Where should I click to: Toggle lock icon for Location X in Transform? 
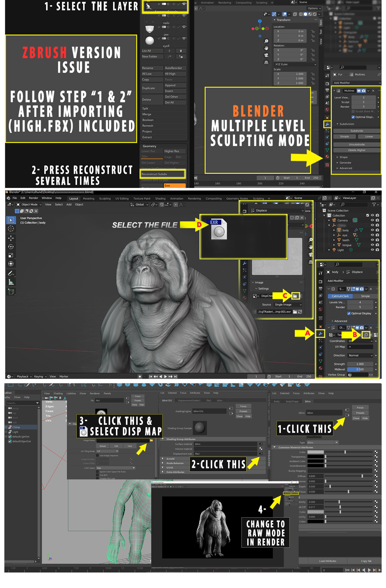point(313,31)
